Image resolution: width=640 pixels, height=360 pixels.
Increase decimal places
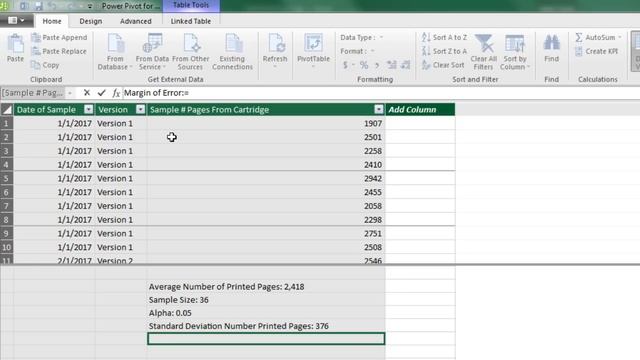tap(392, 65)
